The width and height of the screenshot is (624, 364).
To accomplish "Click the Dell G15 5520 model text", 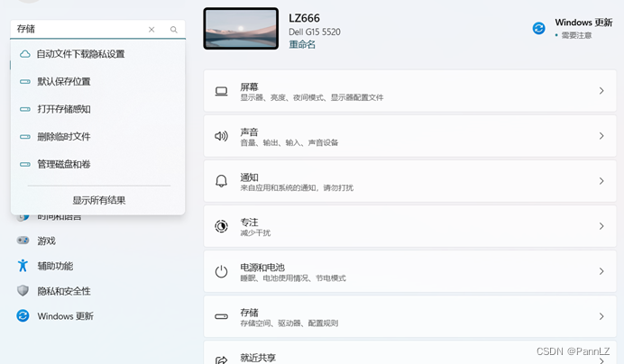I will (x=315, y=32).
